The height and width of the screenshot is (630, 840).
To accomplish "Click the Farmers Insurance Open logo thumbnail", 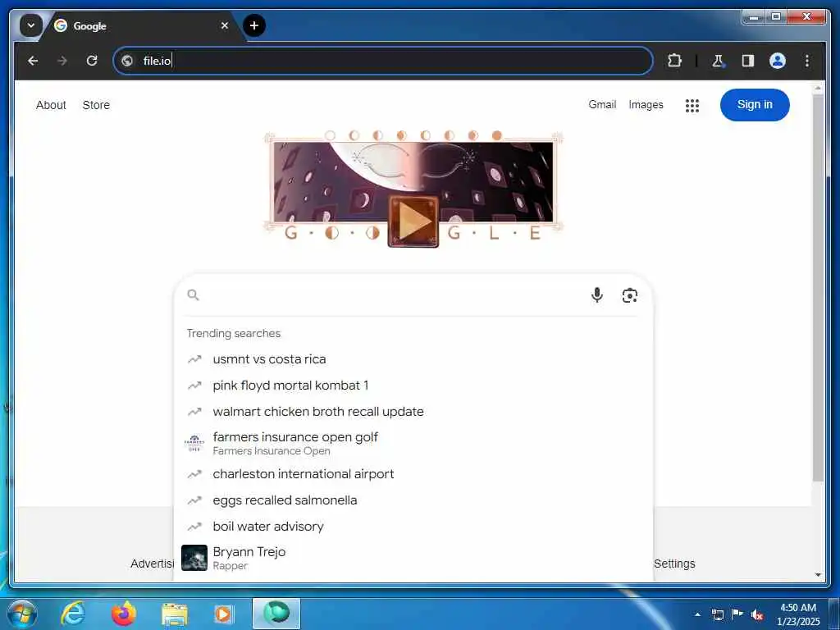I will tap(194, 444).
